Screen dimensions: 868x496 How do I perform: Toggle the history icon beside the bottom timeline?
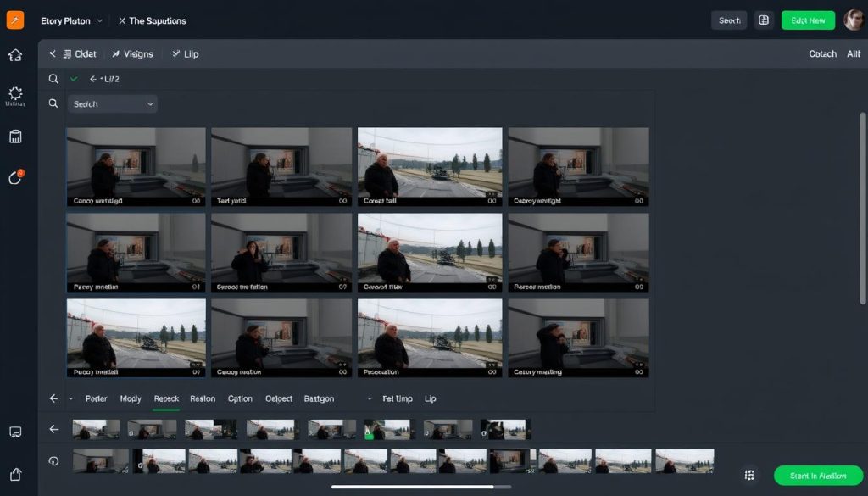pos(53,460)
